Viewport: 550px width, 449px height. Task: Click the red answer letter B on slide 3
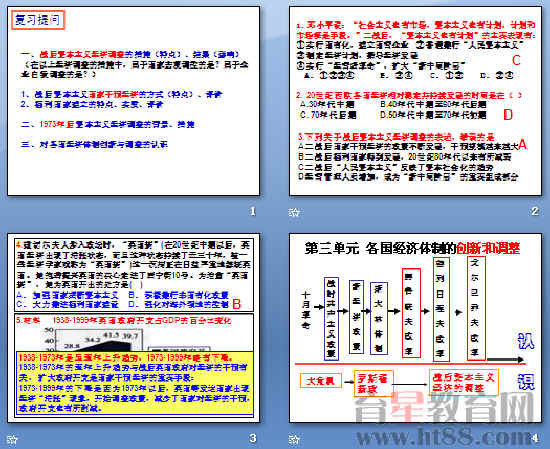click(237, 304)
